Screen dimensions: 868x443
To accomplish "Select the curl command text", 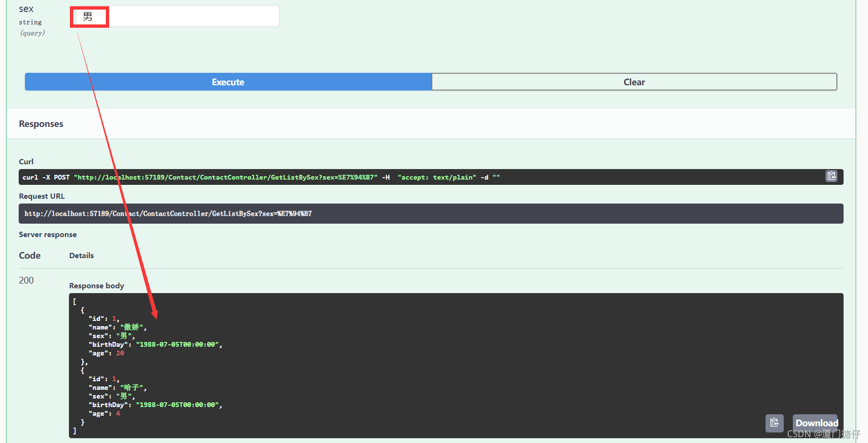I will click(x=261, y=177).
